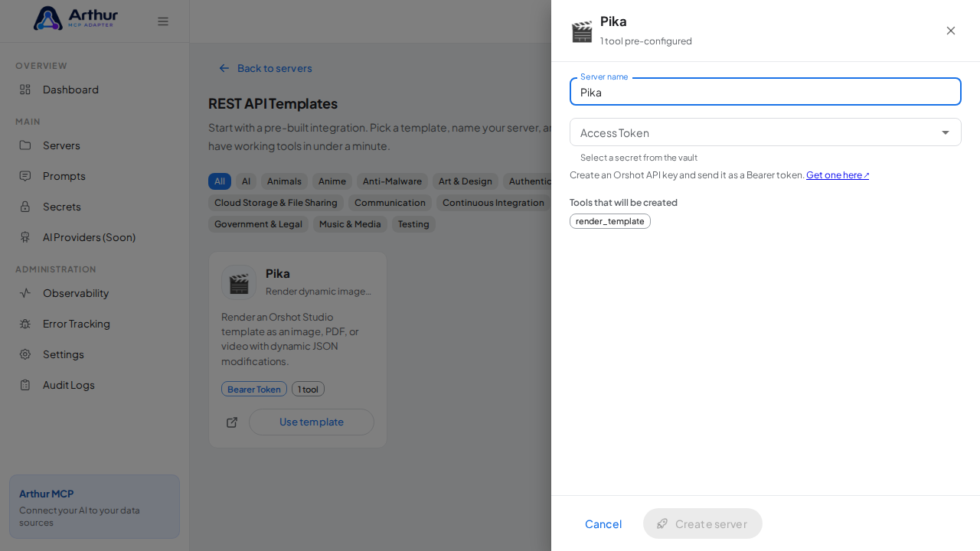The image size is (980, 551).
Task: Click the Dashboard grid icon
Action: (25, 90)
